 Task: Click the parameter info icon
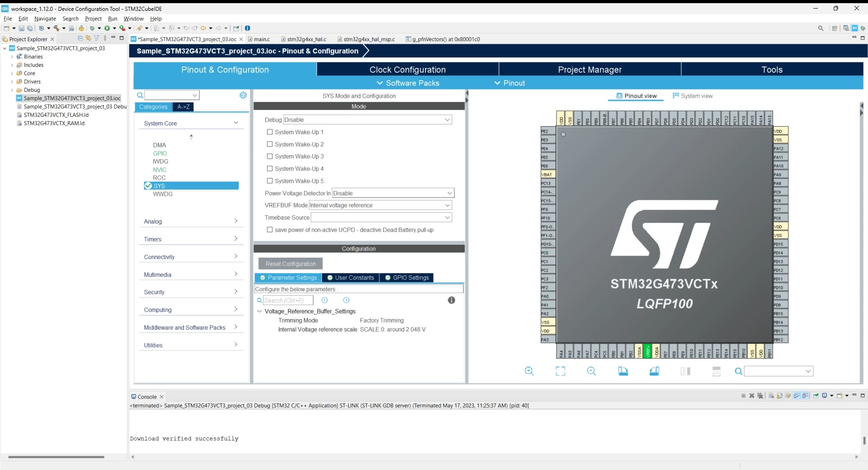pyautogui.click(x=451, y=300)
